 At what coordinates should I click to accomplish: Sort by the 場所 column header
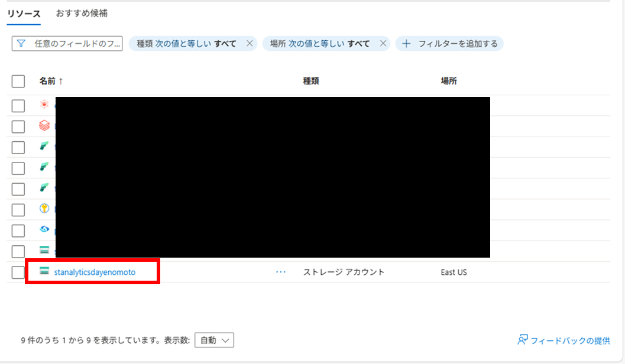point(449,81)
